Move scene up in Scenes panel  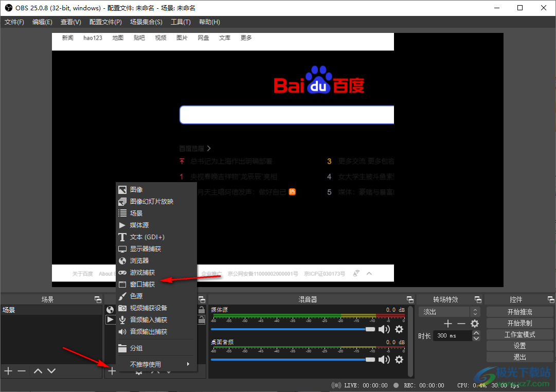(x=38, y=371)
